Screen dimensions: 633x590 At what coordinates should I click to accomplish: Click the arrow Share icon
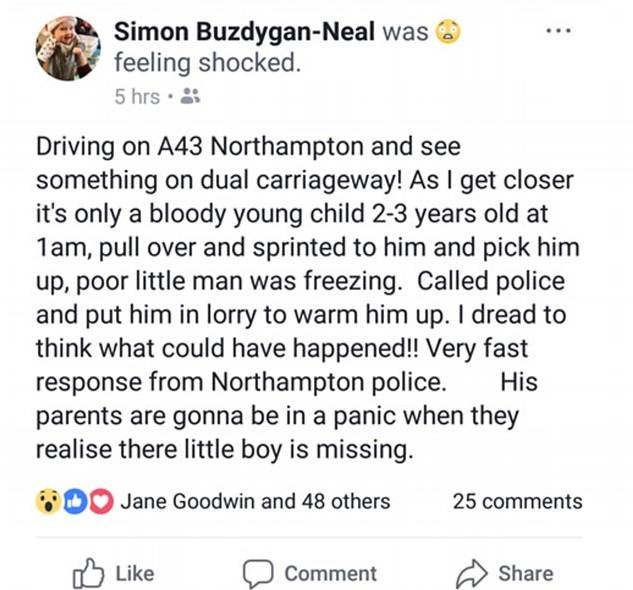pos(472,573)
